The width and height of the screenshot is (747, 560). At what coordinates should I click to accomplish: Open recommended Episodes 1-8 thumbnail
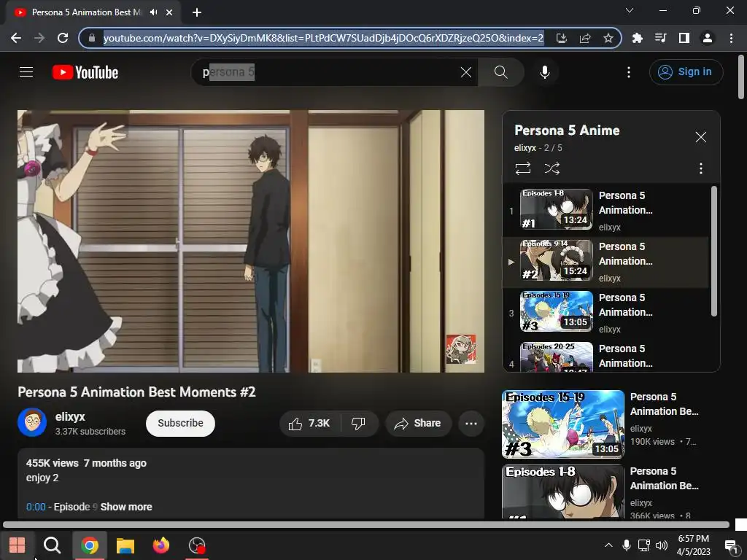pos(562,491)
